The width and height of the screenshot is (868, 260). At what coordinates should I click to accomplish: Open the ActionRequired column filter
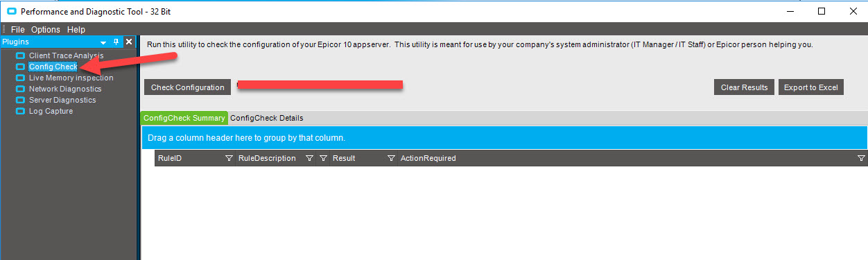point(861,159)
